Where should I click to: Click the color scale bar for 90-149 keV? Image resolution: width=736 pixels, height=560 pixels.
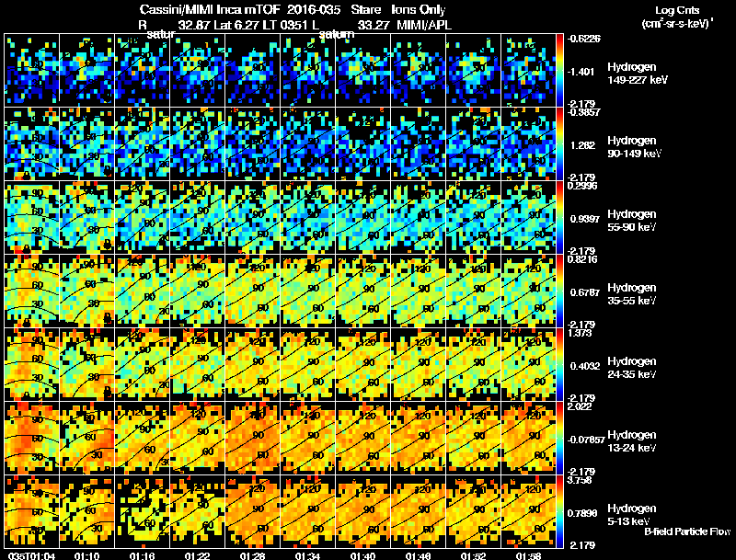click(559, 144)
